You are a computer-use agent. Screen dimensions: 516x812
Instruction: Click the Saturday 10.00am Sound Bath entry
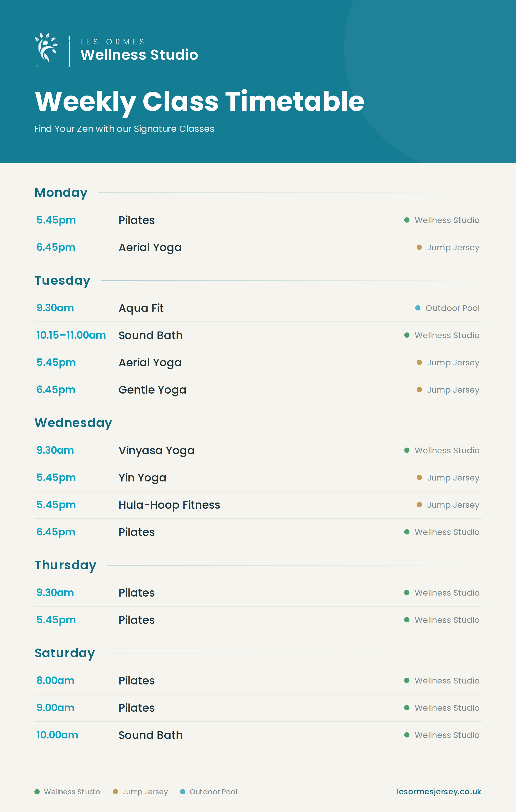[x=258, y=735]
